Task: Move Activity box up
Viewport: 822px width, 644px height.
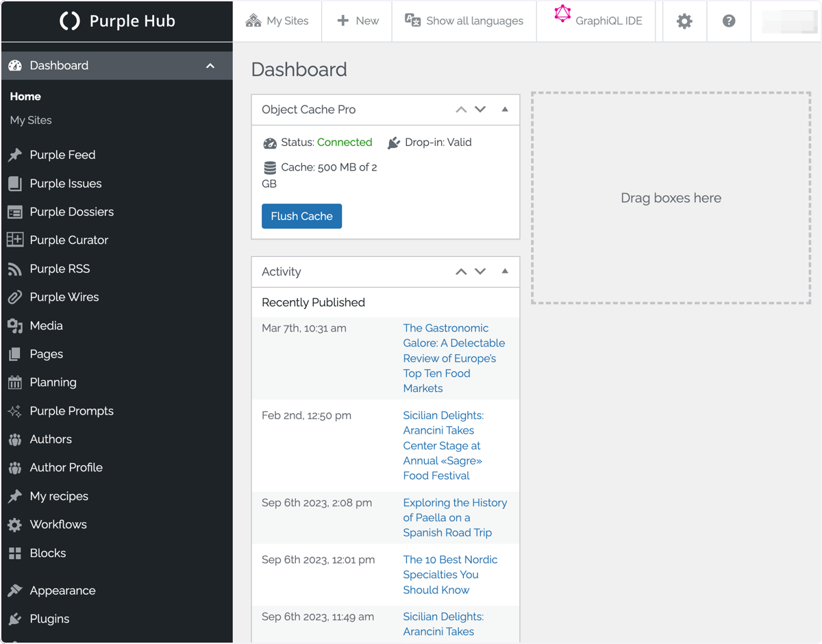Action: point(461,272)
